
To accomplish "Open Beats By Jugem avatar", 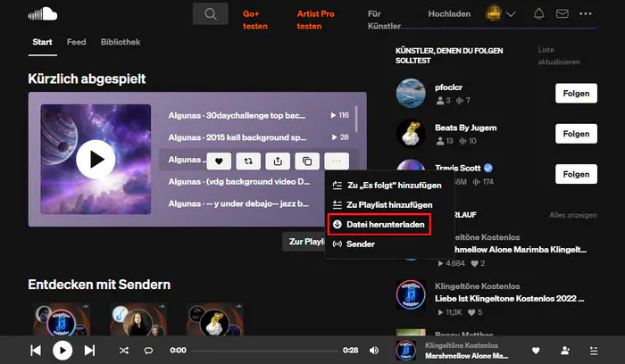I will click(411, 134).
